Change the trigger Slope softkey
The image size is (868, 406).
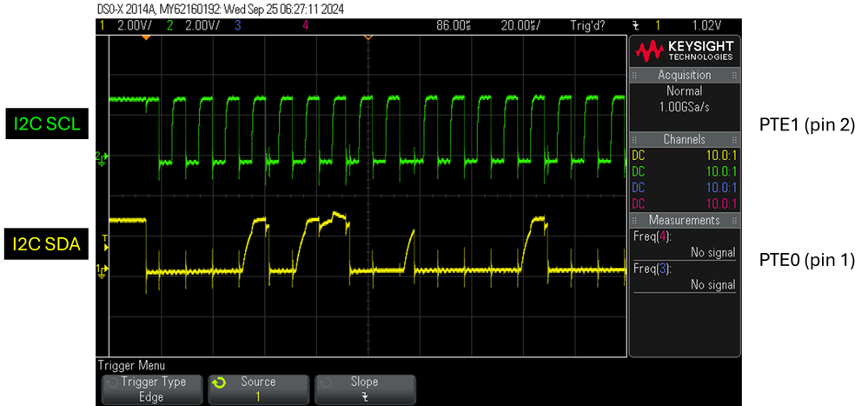coord(364,389)
